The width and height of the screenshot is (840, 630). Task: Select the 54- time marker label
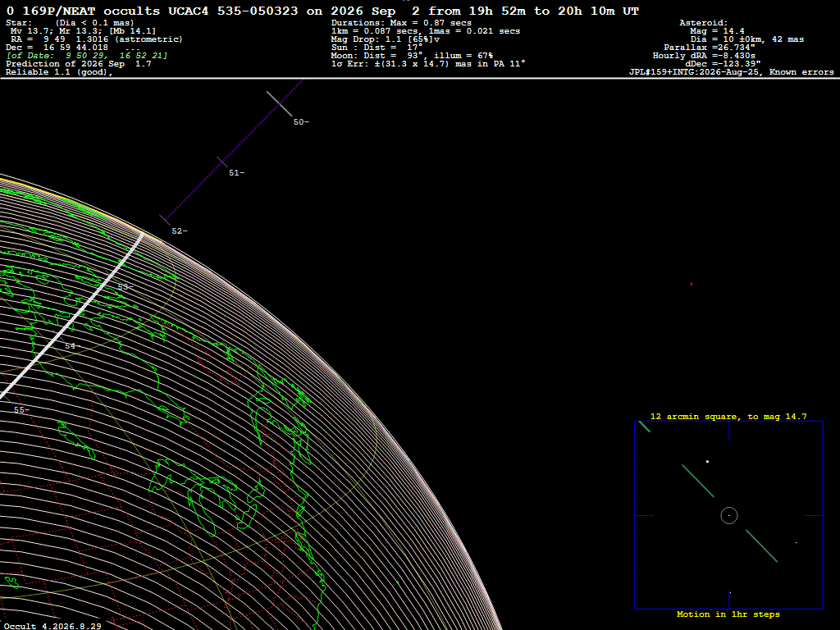[72, 346]
